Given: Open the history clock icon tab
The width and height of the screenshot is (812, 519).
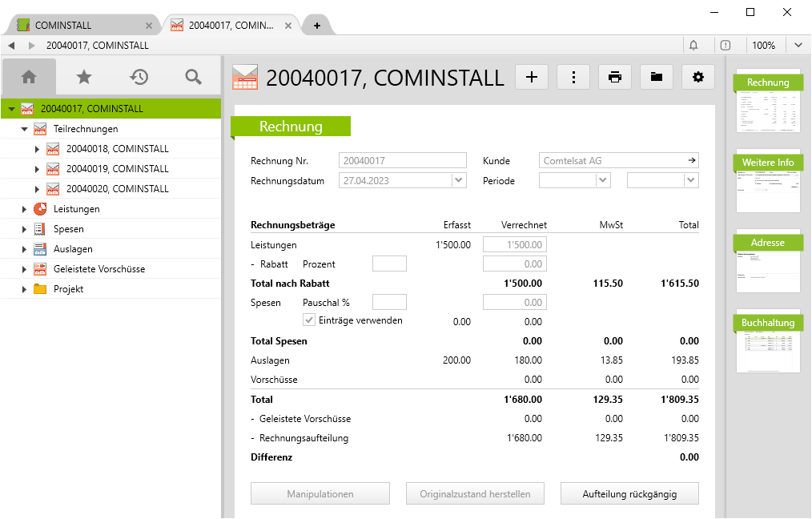Looking at the screenshot, I should point(139,77).
